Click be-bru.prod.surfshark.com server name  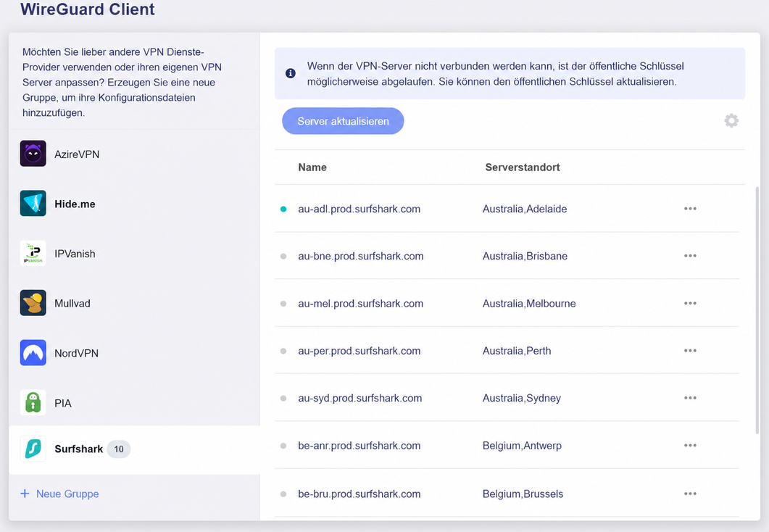coord(359,494)
